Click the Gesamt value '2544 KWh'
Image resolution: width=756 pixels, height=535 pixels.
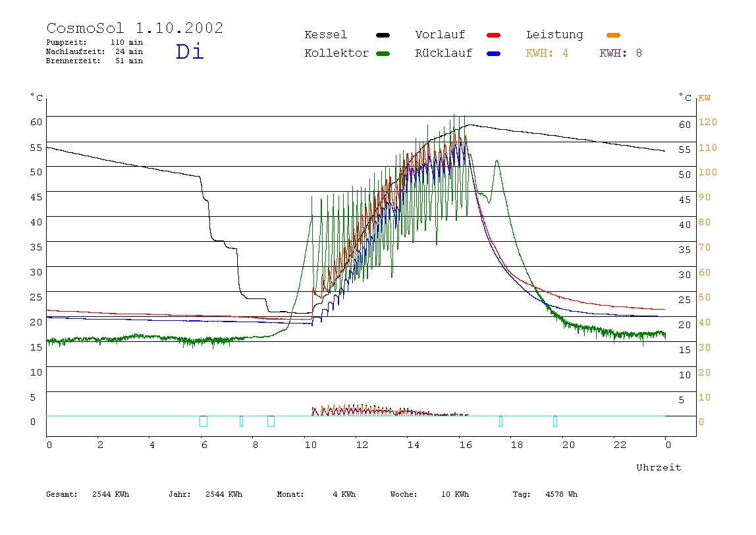[111, 494]
